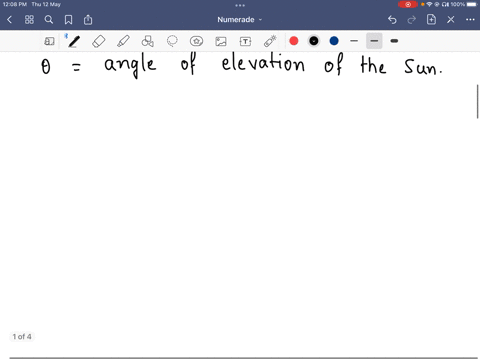
Task: Click the vertical page scrollbar
Action: 477,102
